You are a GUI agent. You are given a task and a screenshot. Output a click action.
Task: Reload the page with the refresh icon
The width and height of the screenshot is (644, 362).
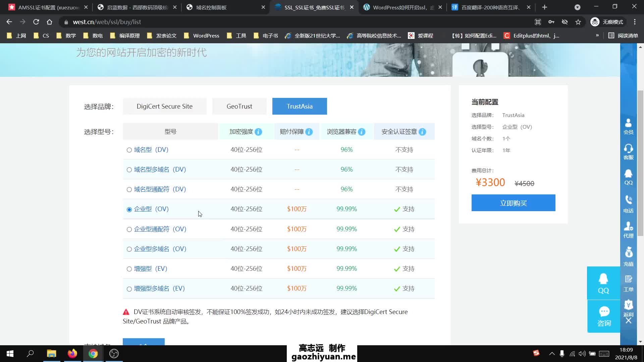(x=36, y=22)
